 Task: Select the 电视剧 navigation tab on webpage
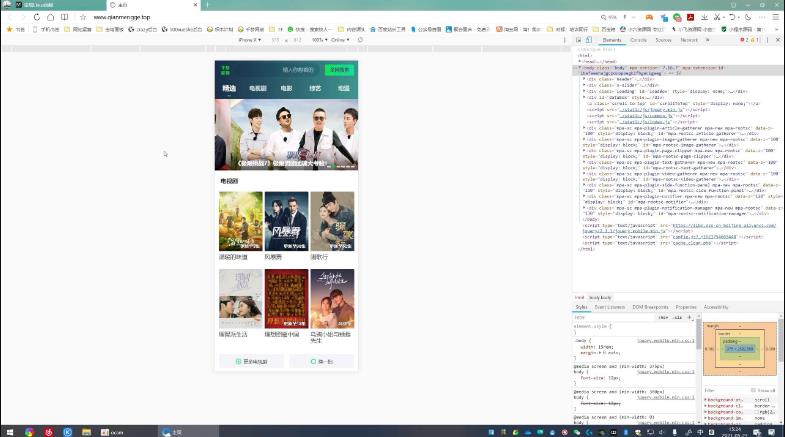(x=258, y=89)
